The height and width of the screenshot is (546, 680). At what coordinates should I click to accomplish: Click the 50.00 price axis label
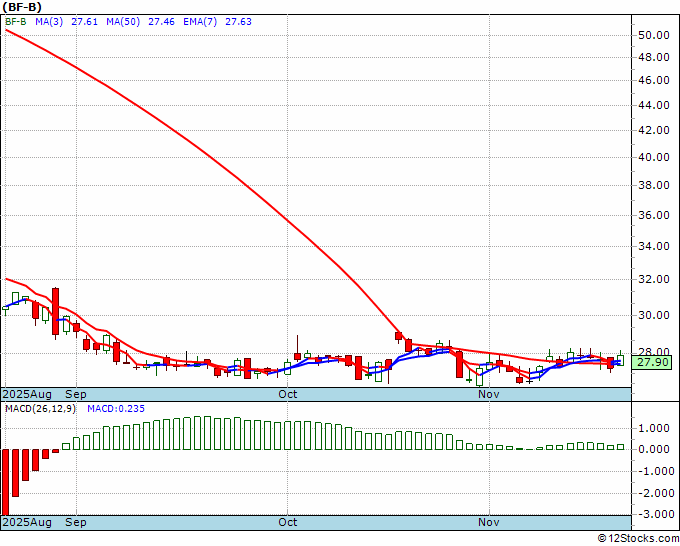pos(654,35)
